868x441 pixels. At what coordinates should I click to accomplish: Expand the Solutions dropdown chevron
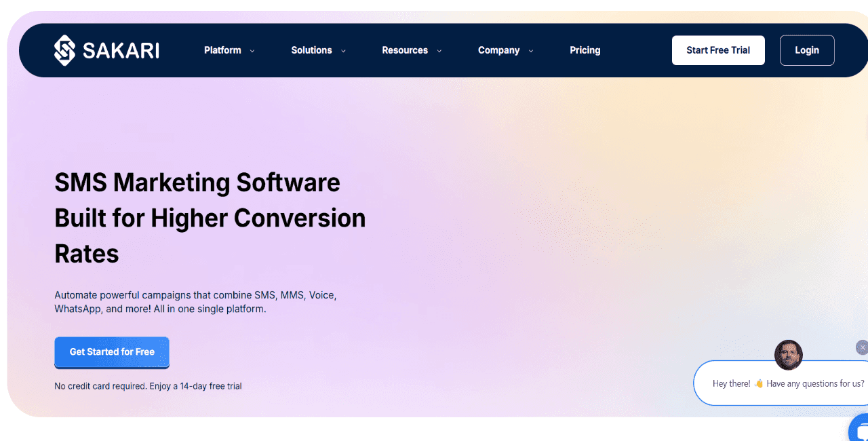click(x=343, y=50)
